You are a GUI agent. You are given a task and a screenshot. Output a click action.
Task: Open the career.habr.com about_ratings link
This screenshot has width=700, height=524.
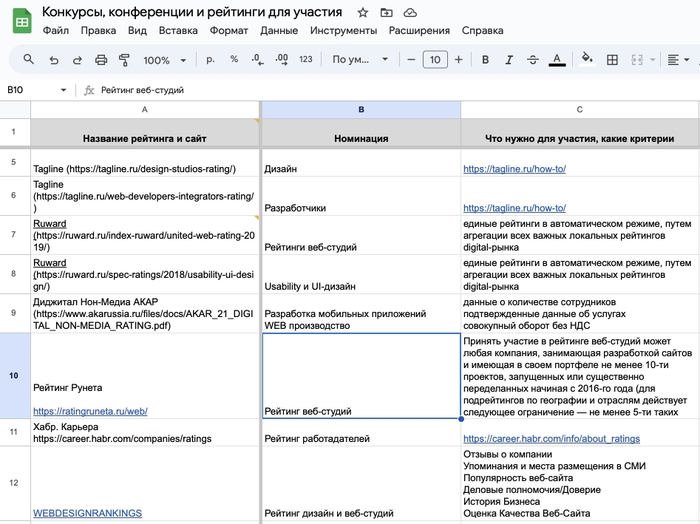551,438
